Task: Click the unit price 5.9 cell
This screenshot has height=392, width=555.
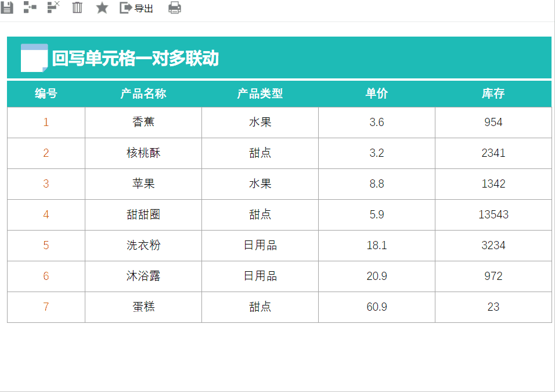Action: pyautogui.click(x=377, y=215)
